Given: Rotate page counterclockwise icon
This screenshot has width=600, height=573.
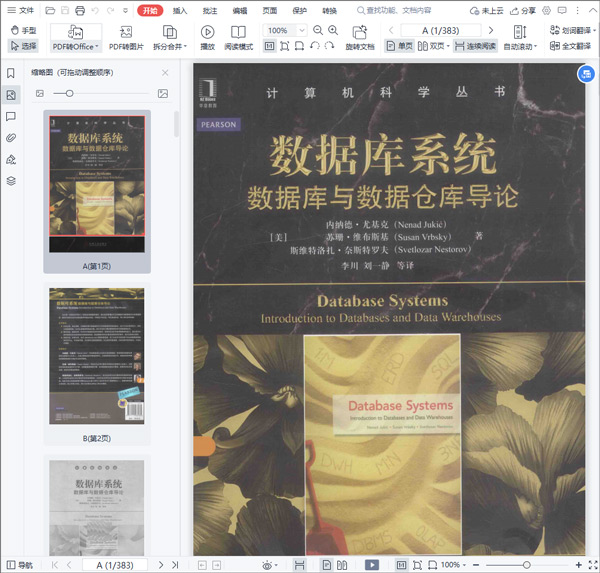Looking at the screenshot, I should [x=315, y=46].
